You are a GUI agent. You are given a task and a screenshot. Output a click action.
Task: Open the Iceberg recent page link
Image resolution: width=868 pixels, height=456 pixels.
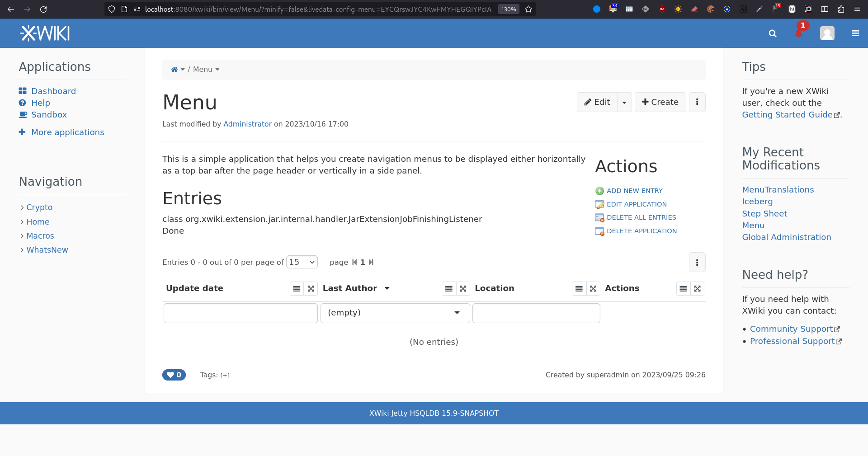pyautogui.click(x=757, y=202)
